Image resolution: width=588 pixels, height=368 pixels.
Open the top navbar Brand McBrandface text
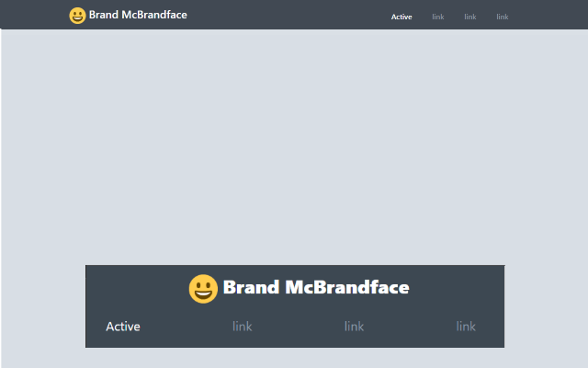138,15
